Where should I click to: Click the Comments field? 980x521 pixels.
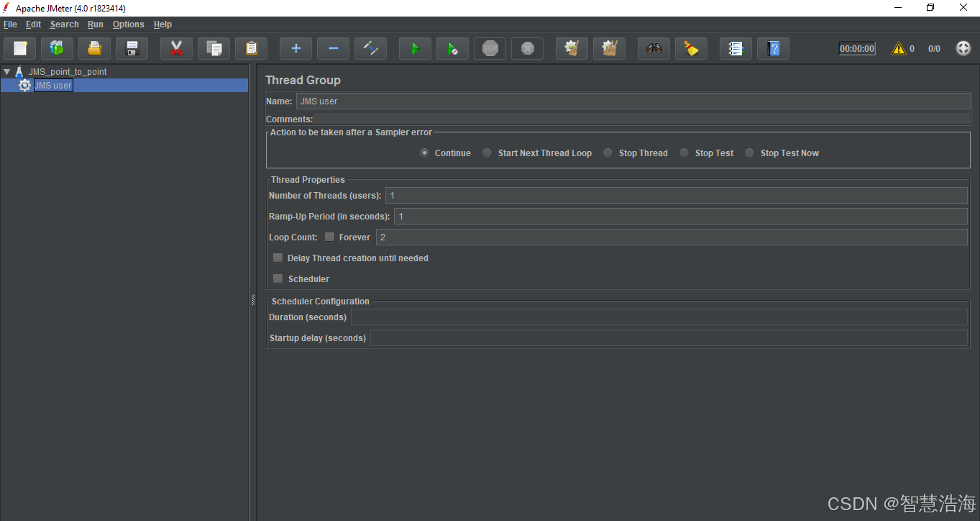click(x=643, y=119)
